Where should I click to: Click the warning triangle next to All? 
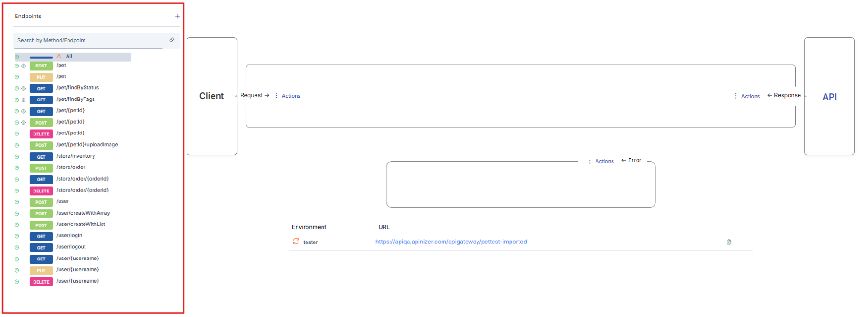(59, 56)
